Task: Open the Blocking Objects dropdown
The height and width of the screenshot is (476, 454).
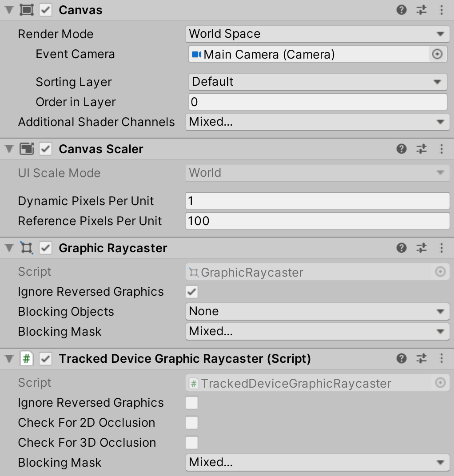Action: [x=317, y=311]
